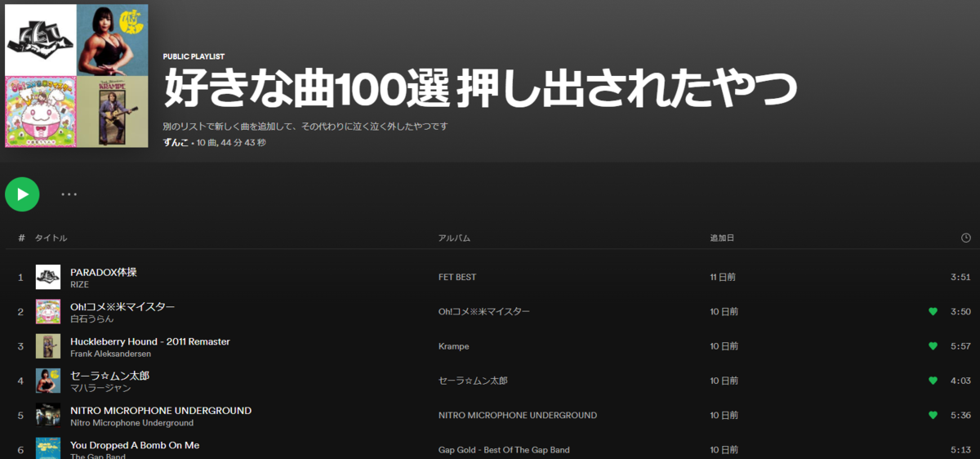Click the 5:13 duration value
The width and height of the screenshot is (980, 459).
coord(960,450)
